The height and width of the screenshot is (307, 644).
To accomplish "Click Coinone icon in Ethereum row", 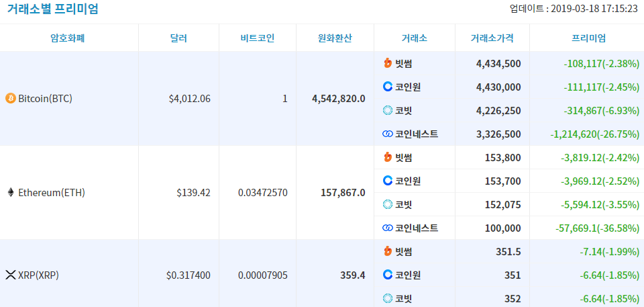I will 387,181.
